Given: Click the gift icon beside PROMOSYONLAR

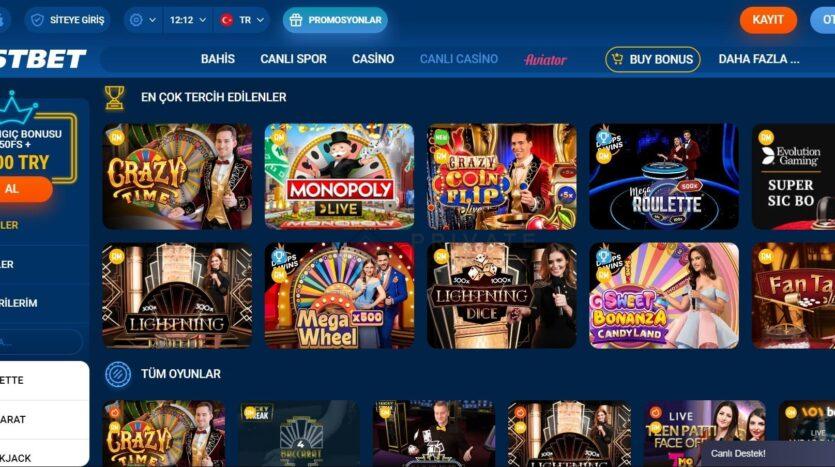Looking at the screenshot, I should point(296,20).
